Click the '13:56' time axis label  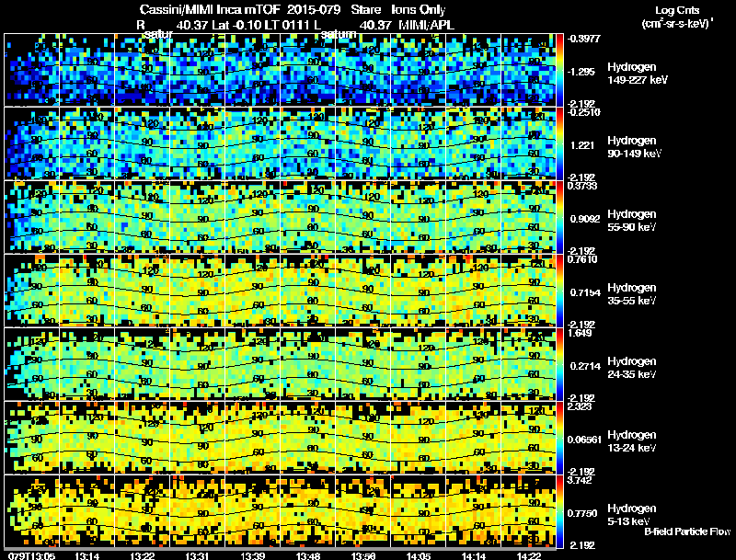(x=363, y=555)
